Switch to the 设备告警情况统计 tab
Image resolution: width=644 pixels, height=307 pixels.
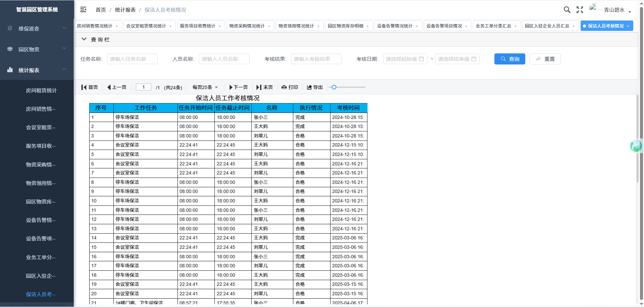coord(394,26)
